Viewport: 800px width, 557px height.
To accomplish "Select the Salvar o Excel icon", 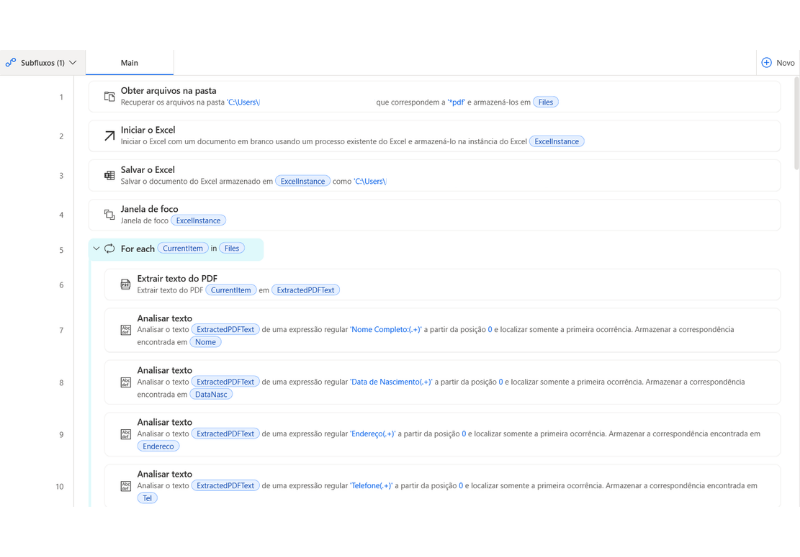I will point(109,175).
